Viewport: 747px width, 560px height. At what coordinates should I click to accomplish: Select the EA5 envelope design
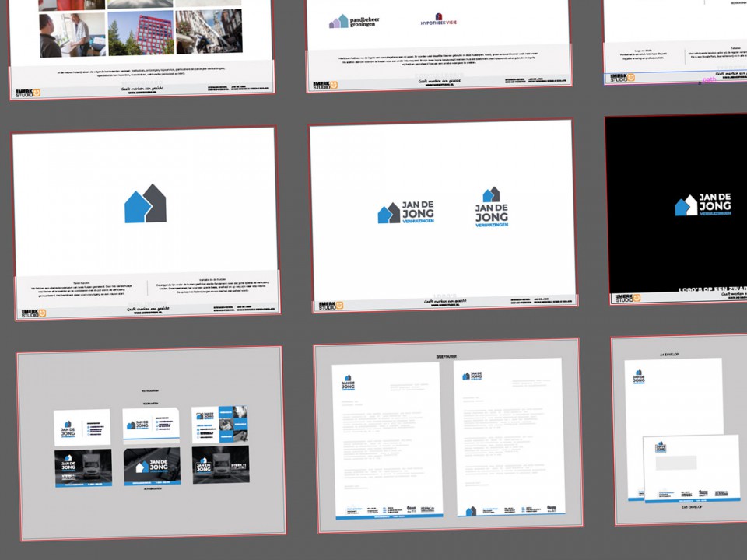[691, 469]
